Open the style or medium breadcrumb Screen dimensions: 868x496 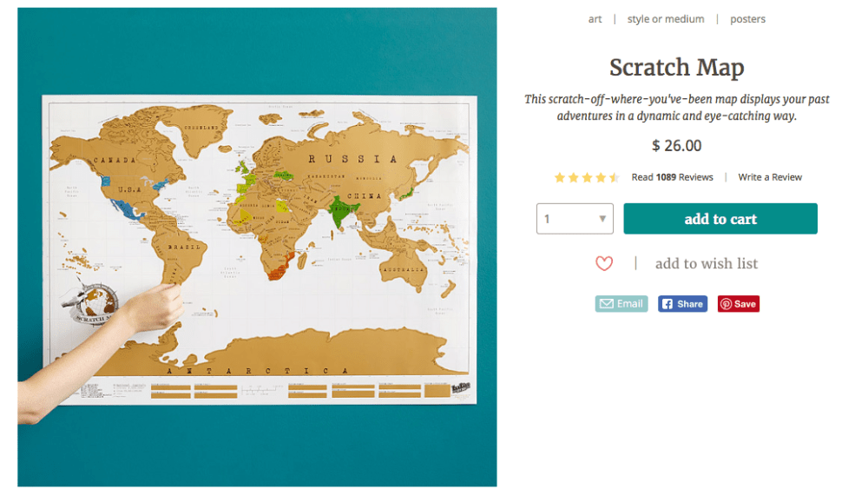point(666,19)
